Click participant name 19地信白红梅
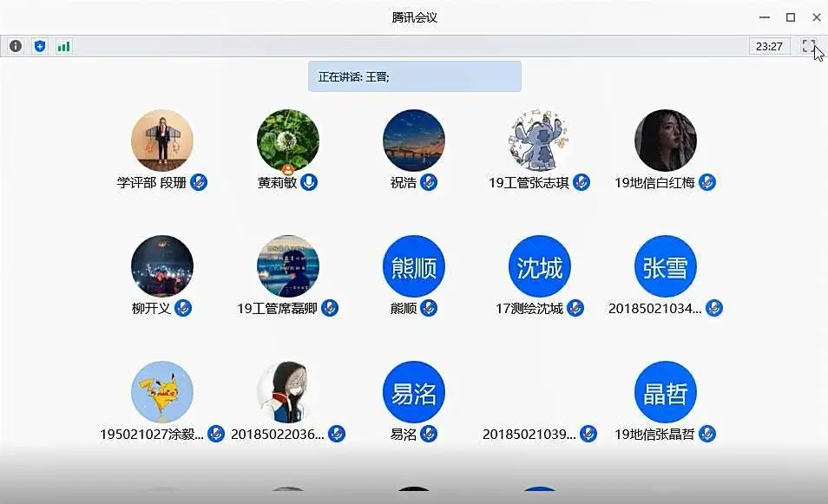 pyautogui.click(x=654, y=182)
